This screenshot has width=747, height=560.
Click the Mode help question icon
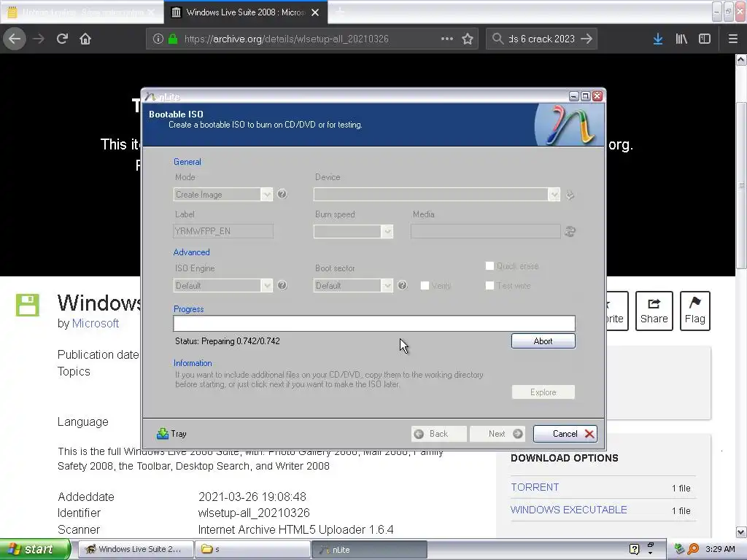[282, 194]
